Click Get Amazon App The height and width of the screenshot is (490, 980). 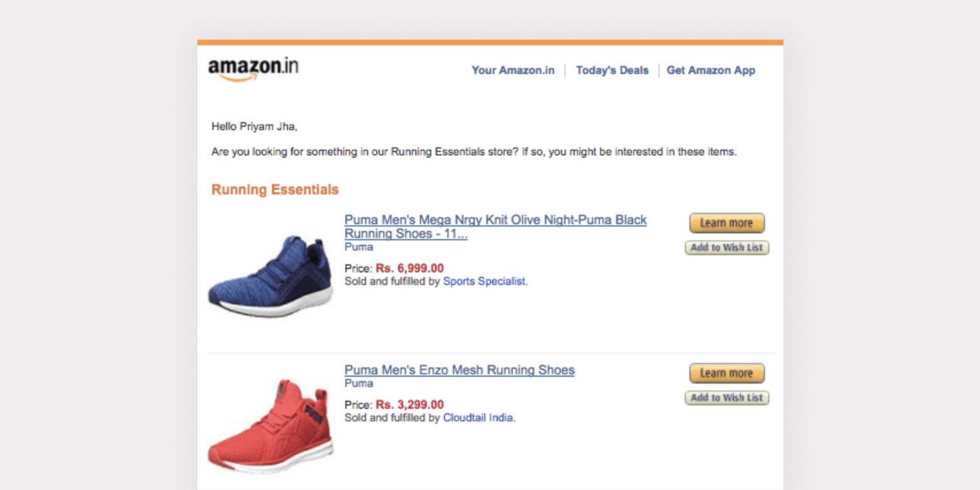[x=711, y=70]
